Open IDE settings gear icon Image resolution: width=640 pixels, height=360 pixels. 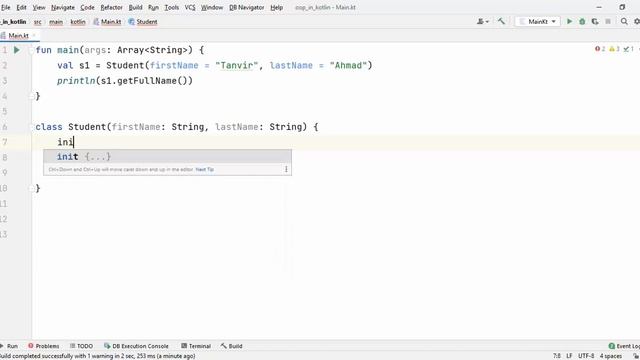tap(637, 22)
